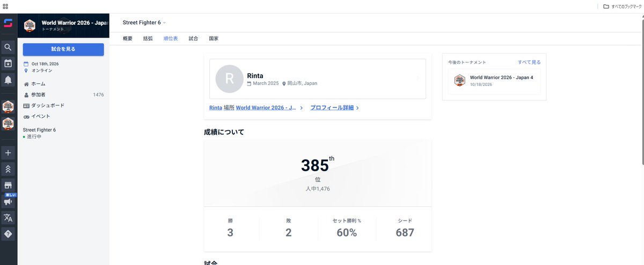Open the すべてのブックマーク bookmarks folder
644x265 pixels.
coord(621,6)
